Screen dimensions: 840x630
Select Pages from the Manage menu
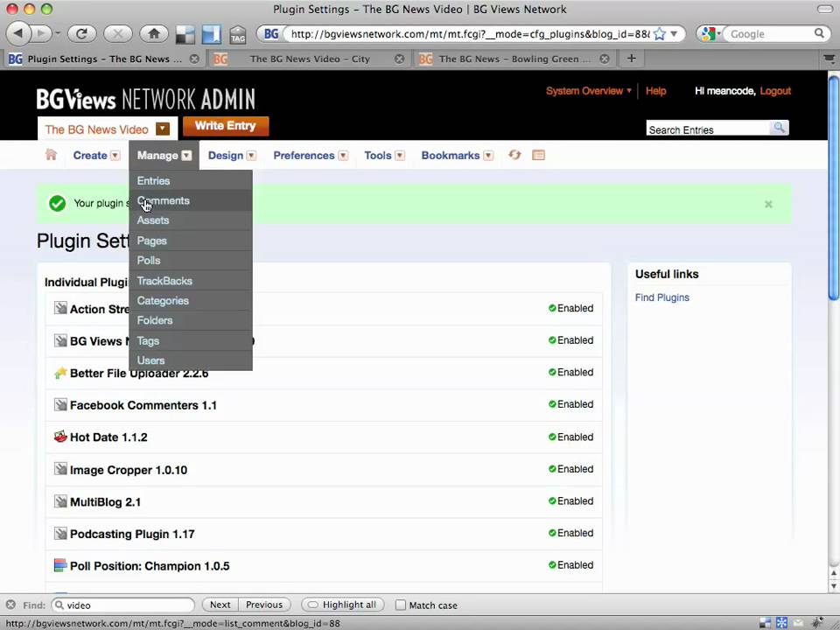[190, 241]
